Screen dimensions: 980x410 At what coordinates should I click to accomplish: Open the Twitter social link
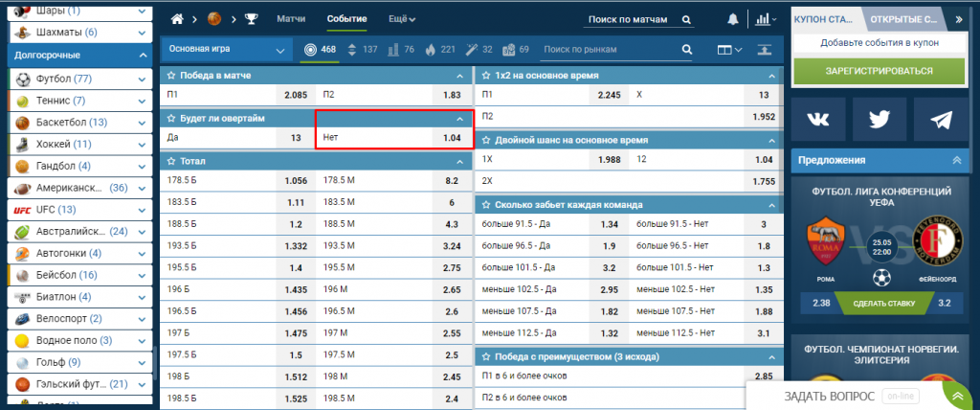[x=880, y=119]
